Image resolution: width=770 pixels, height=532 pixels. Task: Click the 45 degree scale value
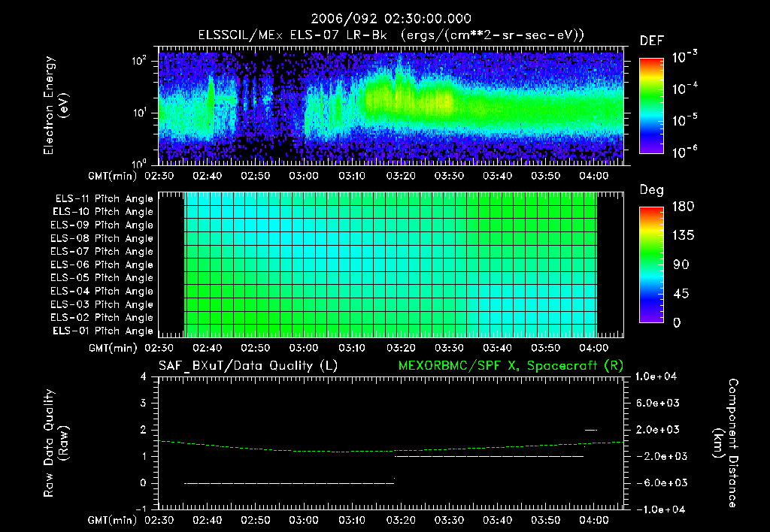[681, 294]
